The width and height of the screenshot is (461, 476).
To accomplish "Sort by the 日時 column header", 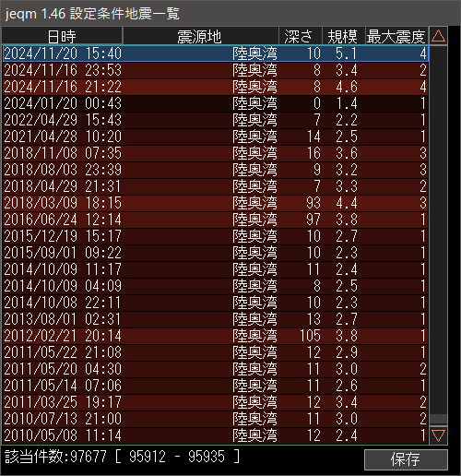I will click(x=62, y=36).
